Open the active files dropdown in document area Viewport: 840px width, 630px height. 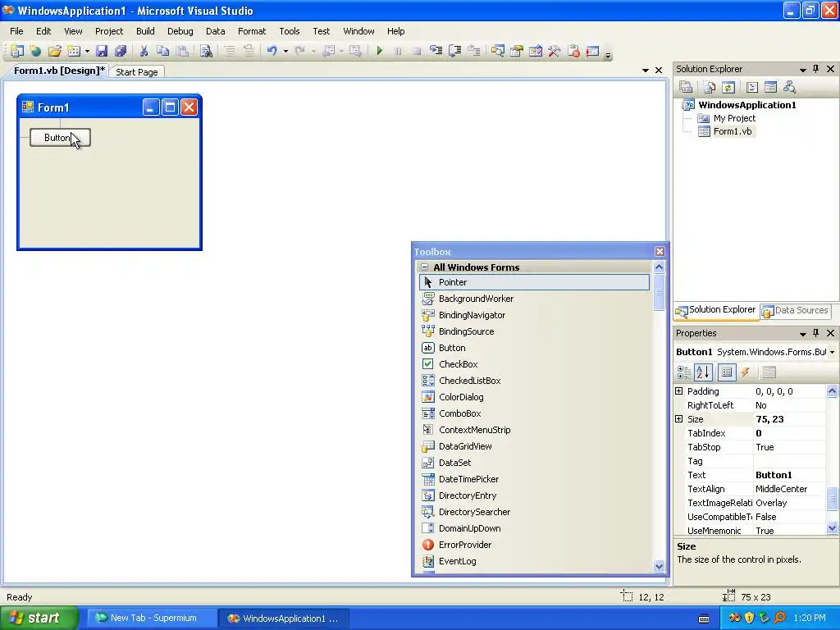point(645,71)
